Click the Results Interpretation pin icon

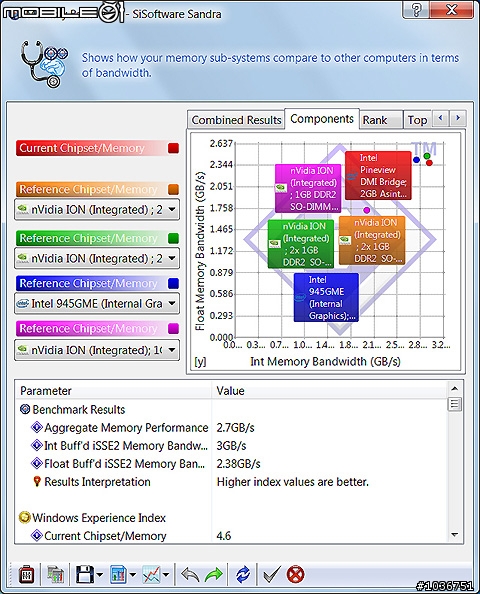pyautogui.click(x=37, y=481)
